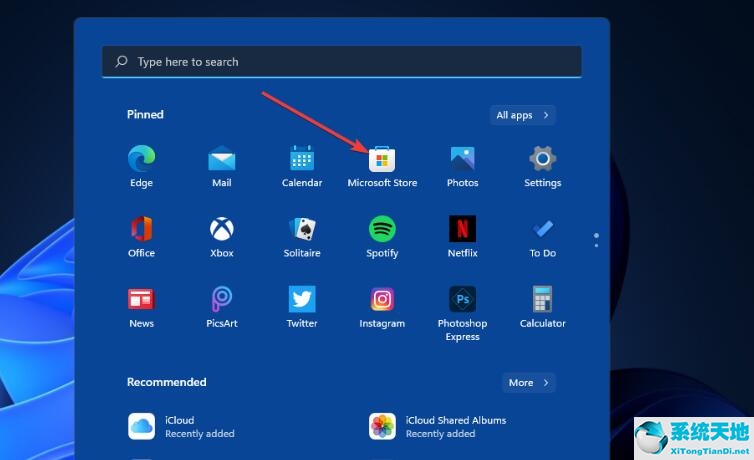Launch the Instagram app
This screenshot has width=754, height=460.
382,308
